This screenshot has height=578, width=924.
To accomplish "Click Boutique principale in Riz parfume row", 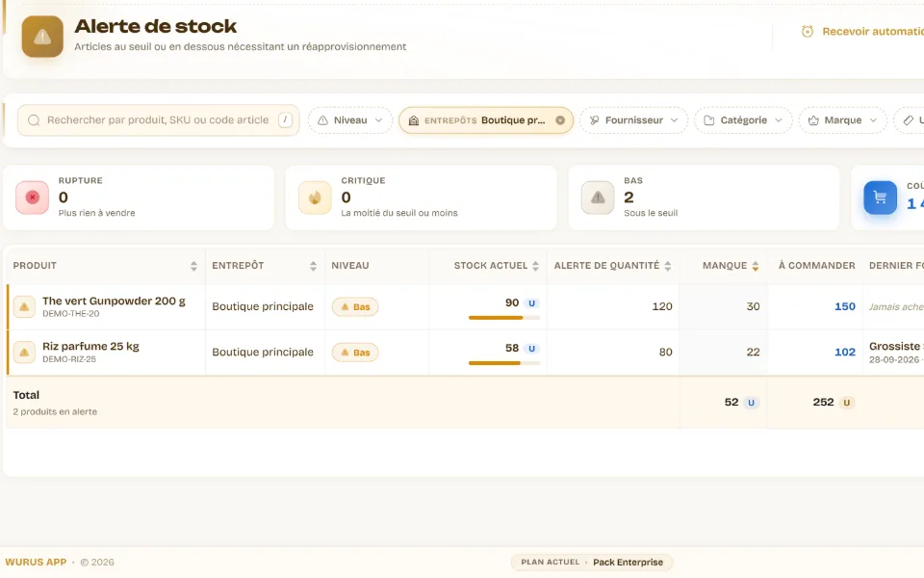I will pyautogui.click(x=263, y=353).
